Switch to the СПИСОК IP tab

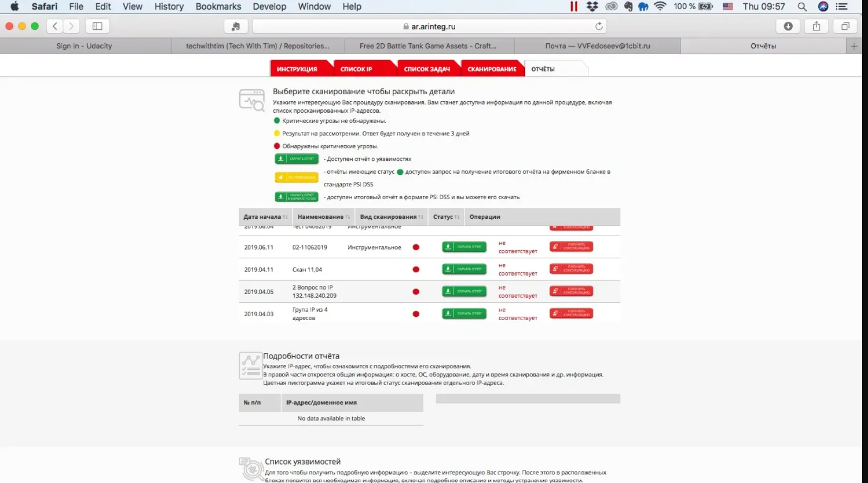pyautogui.click(x=357, y=69)
